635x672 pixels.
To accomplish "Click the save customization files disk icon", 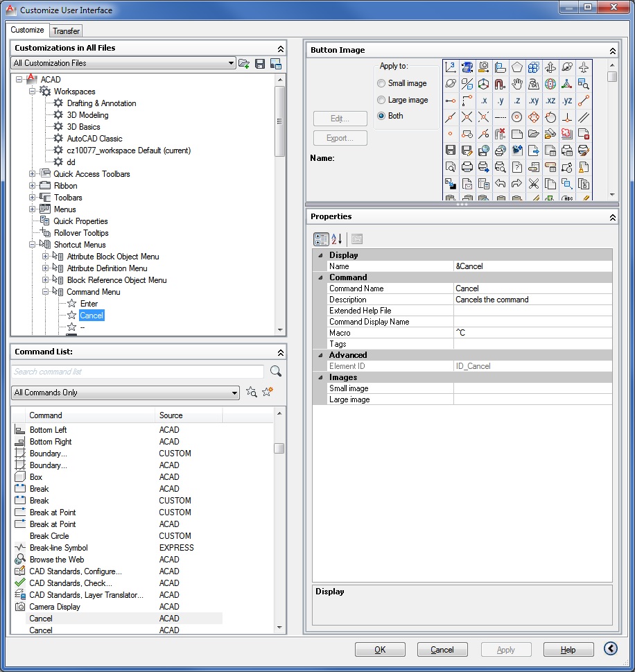I will click(x=260, y=64).
